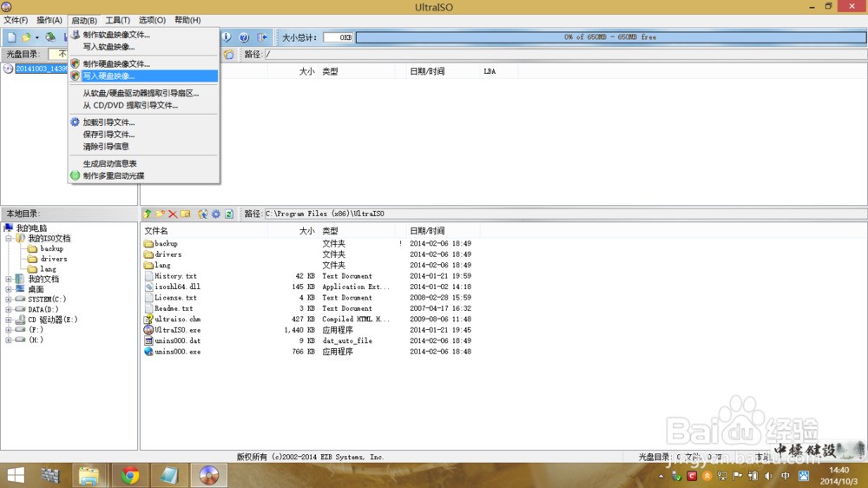Click the Open CD/DVD disc toolbar icon
868x488 pixels.
[50, 37]
